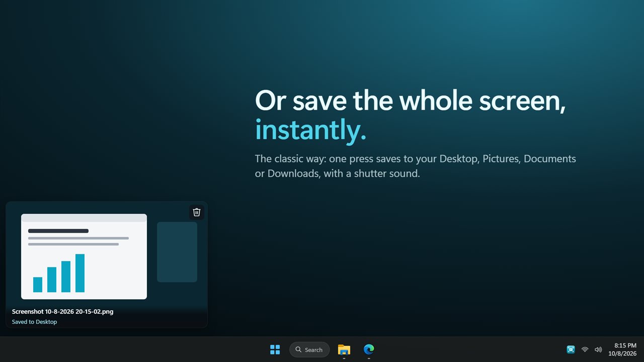Click the highlighted word 'instantly.'
The image size is (644, 362).
pyautogui.click(x=311, y=130)
